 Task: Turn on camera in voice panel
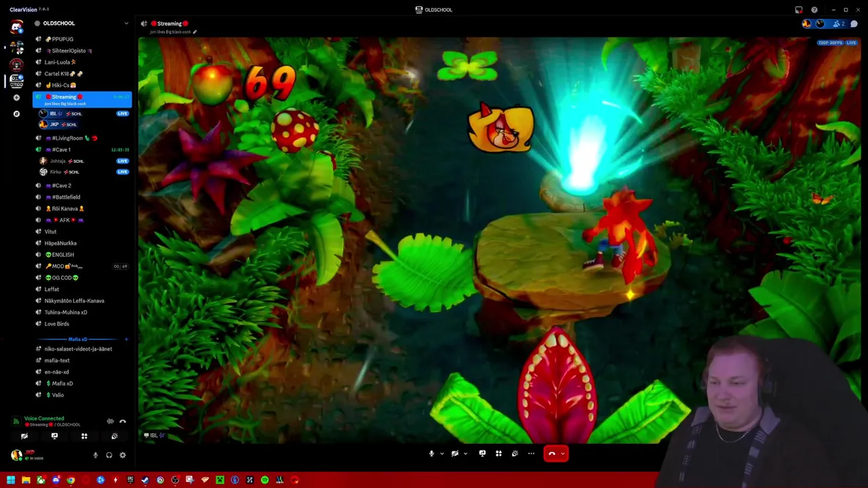[24, 436]
